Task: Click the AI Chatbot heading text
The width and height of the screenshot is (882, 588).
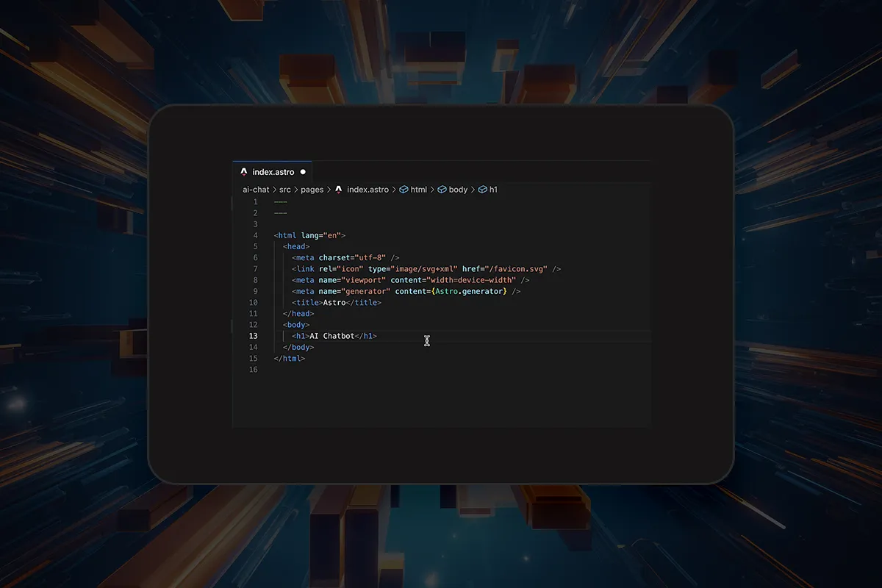Action: (x=332, y=336)
